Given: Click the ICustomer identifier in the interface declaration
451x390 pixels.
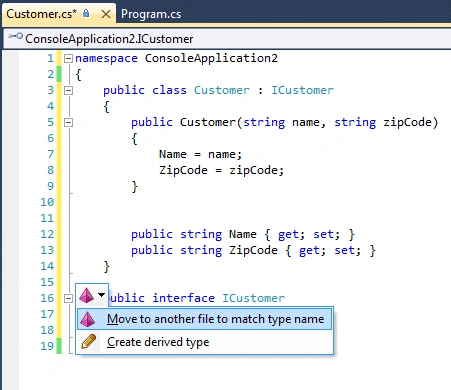Looking at the screenshot, I should [254, 298].
